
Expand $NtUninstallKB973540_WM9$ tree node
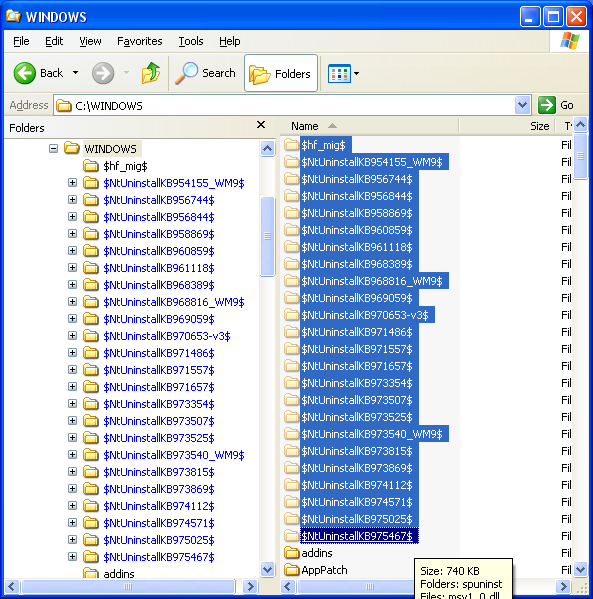click(x=72, y=455)
